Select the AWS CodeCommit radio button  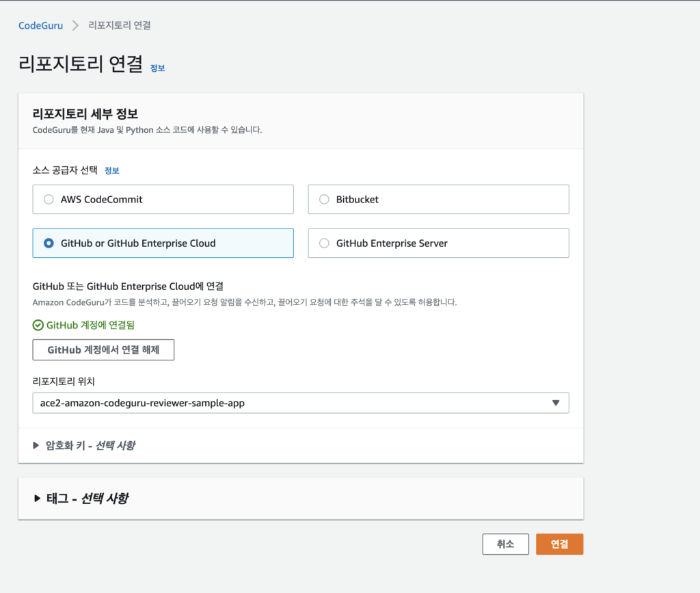[49, 199]
